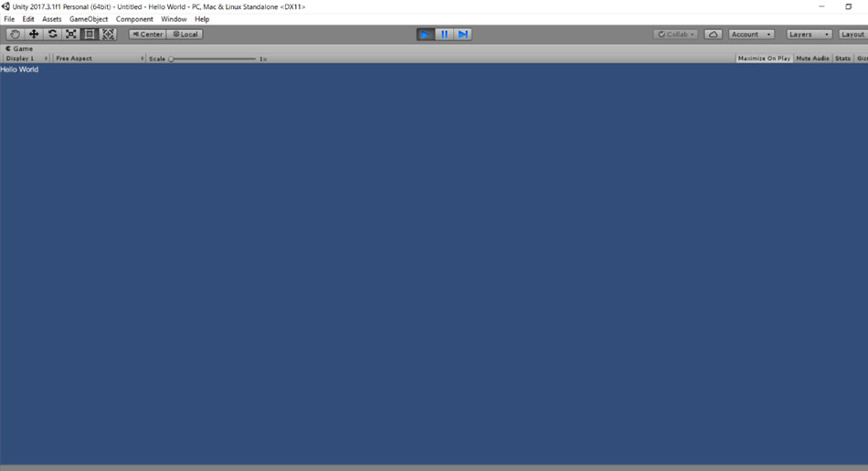
Task: Minimize the Unity window
Action: pos(821,6)
